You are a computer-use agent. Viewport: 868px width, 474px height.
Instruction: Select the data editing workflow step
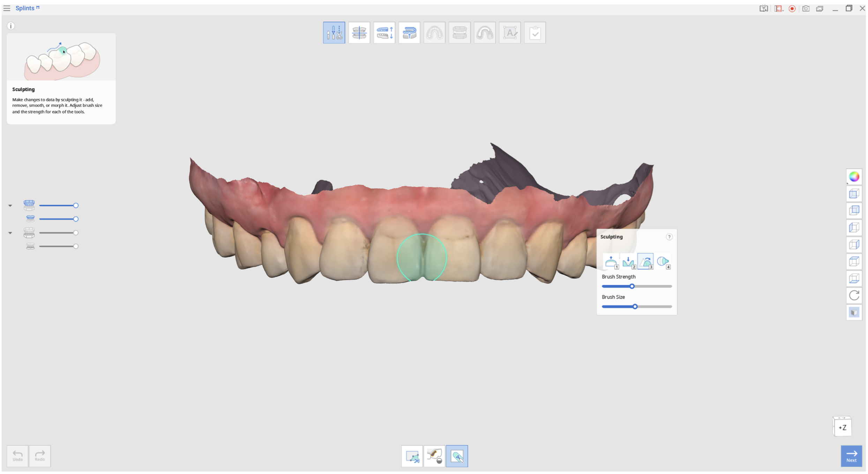click(x=334, y=33)
